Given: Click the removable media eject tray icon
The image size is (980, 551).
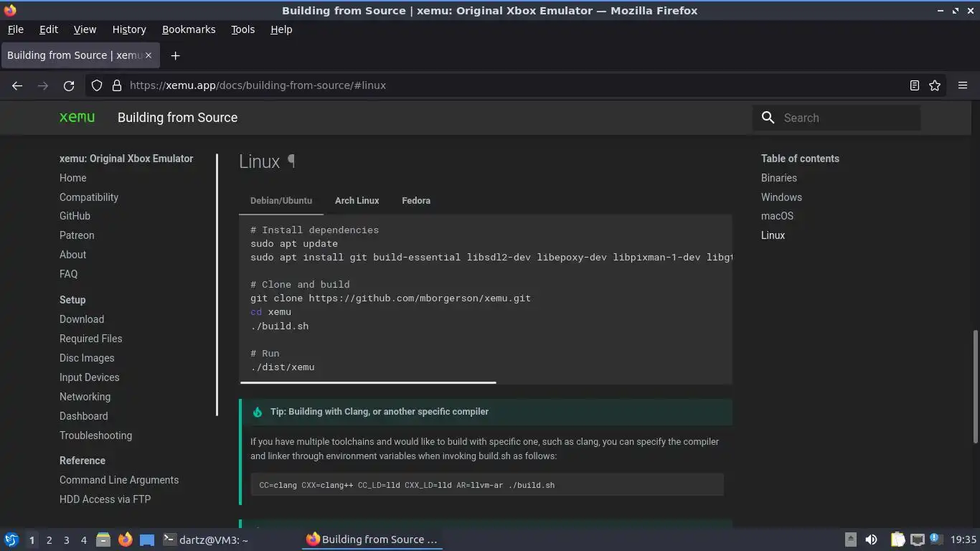Looking at the screenshot, I should click(850, 540).
